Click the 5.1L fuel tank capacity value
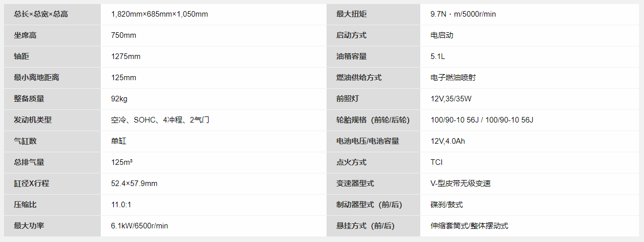 [x=438, y=56]
